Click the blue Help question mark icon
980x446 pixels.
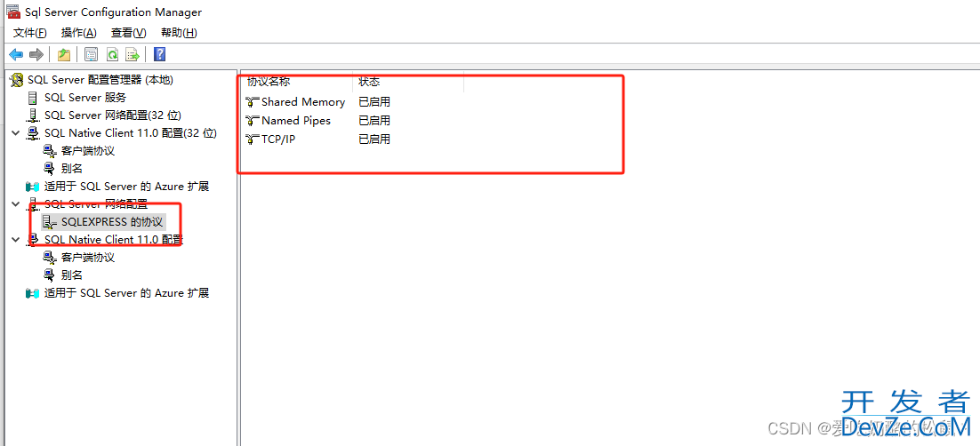[x=160, y=55]
